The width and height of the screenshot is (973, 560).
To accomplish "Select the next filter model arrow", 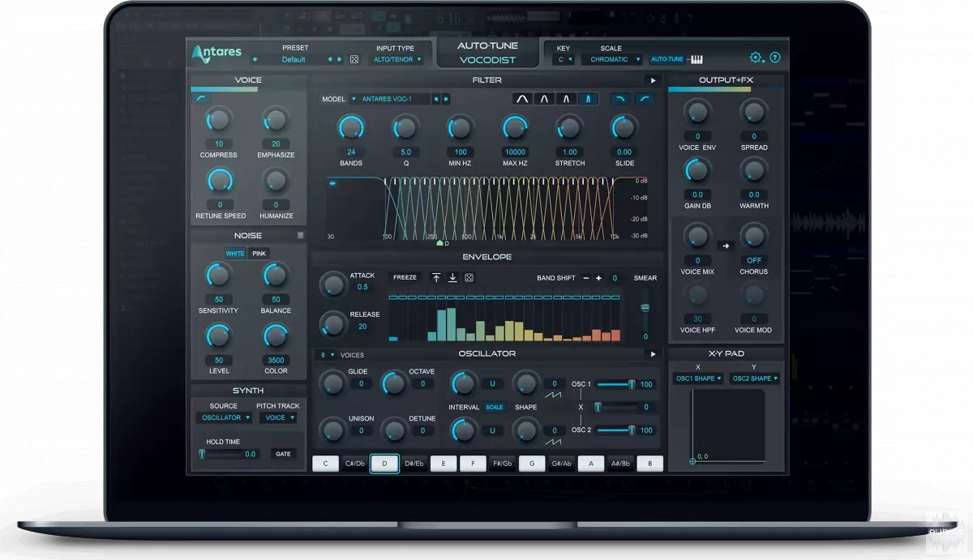I will point(446,99).
